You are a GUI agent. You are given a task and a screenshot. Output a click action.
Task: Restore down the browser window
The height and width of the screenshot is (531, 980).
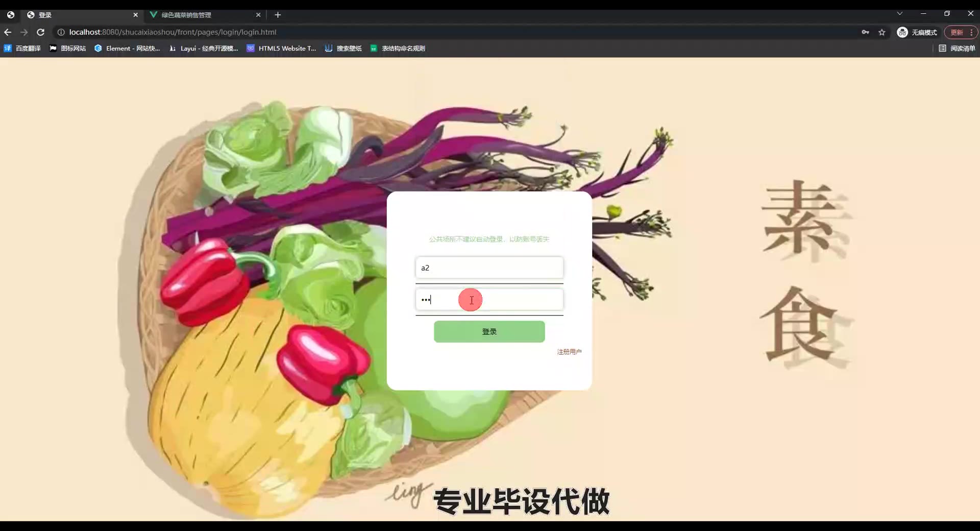[947, 14]
